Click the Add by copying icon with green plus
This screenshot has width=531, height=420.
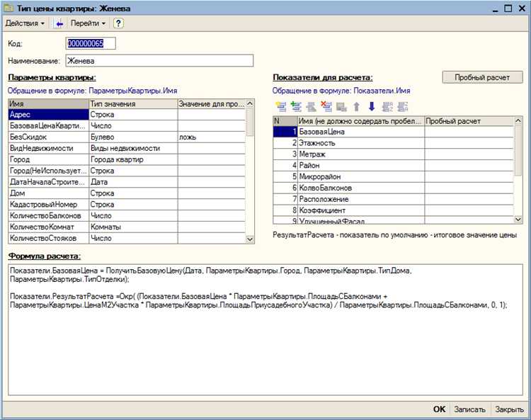click(x=296, y=107)
